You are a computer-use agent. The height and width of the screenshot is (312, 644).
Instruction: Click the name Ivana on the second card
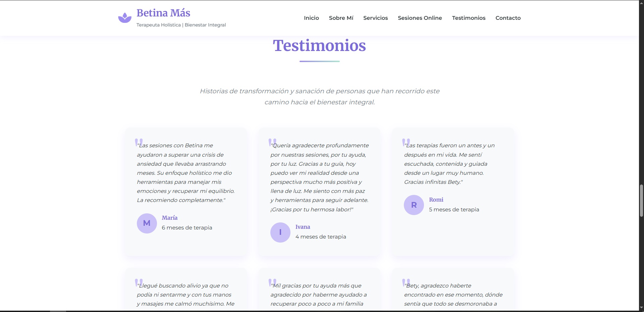coord(303,227)
